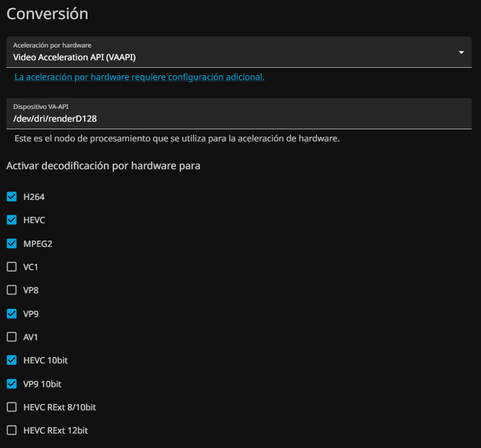Viewport: 481px width, 448px height.
Task: Check the VP8 checkbox
Action: 12,290
